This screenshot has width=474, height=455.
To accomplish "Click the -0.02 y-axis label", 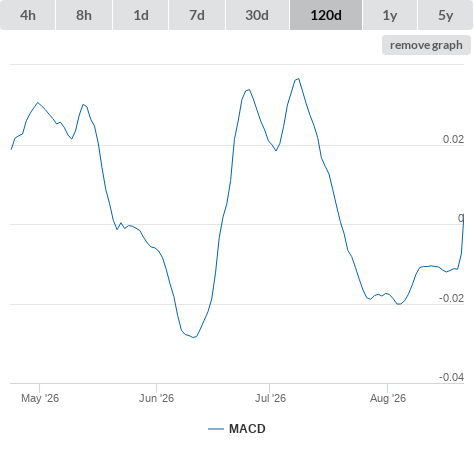I will click(x=451, y=298).
